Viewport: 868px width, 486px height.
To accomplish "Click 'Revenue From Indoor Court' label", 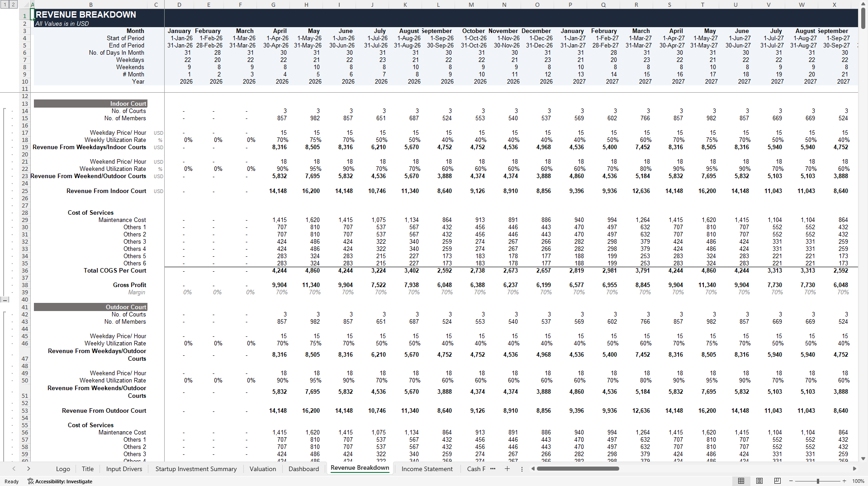I will click(106, 191).
